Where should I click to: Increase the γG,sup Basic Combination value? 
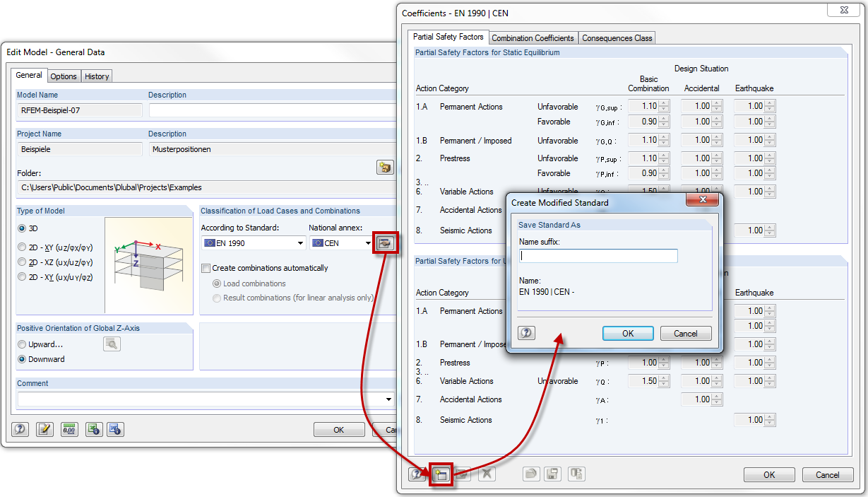click(662, 103)
